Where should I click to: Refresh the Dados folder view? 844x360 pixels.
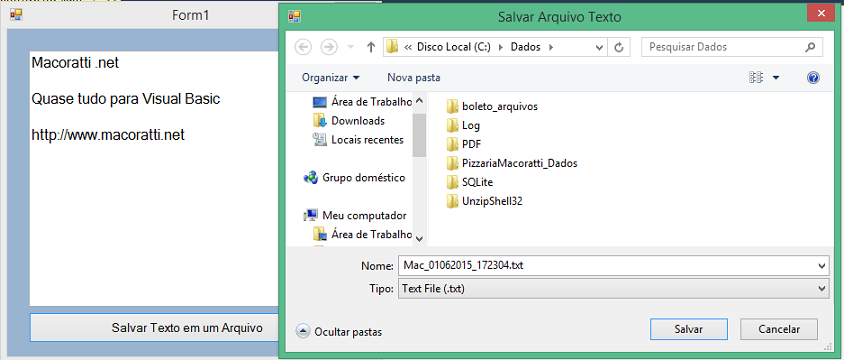[x=618, y=47]
